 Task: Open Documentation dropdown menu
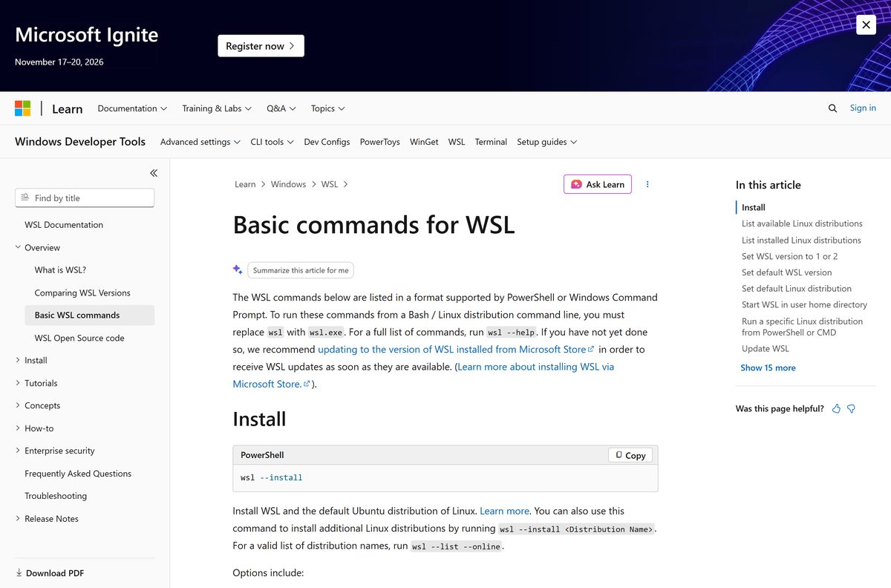(132, 108)
